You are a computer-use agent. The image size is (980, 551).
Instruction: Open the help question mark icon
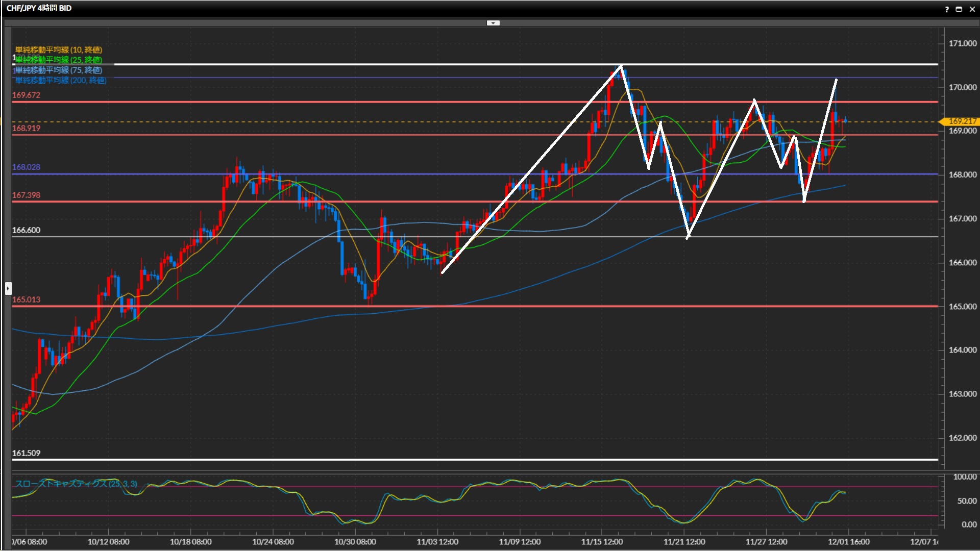[x=947, y=9]
